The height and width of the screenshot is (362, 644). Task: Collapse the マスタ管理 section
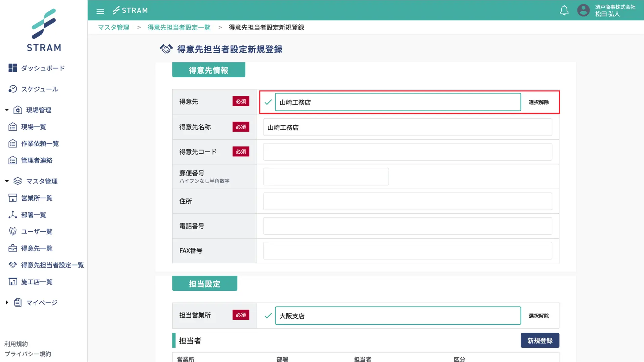[x=7, y=181]
